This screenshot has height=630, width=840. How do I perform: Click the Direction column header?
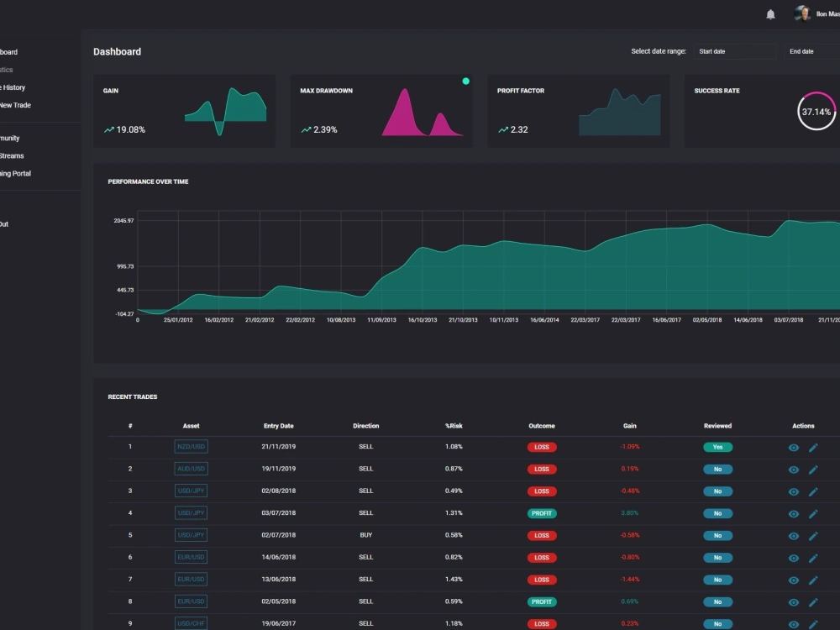(x=366, y=426)
